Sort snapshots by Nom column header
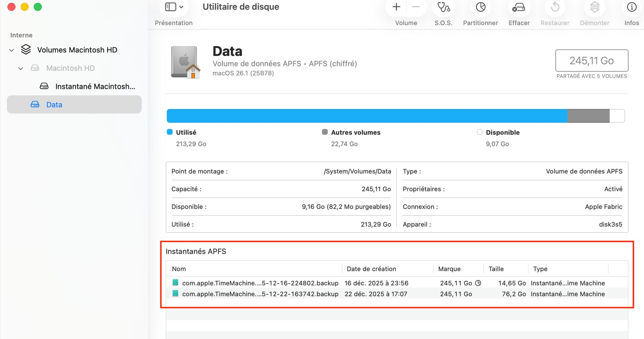 click(179, 269)
